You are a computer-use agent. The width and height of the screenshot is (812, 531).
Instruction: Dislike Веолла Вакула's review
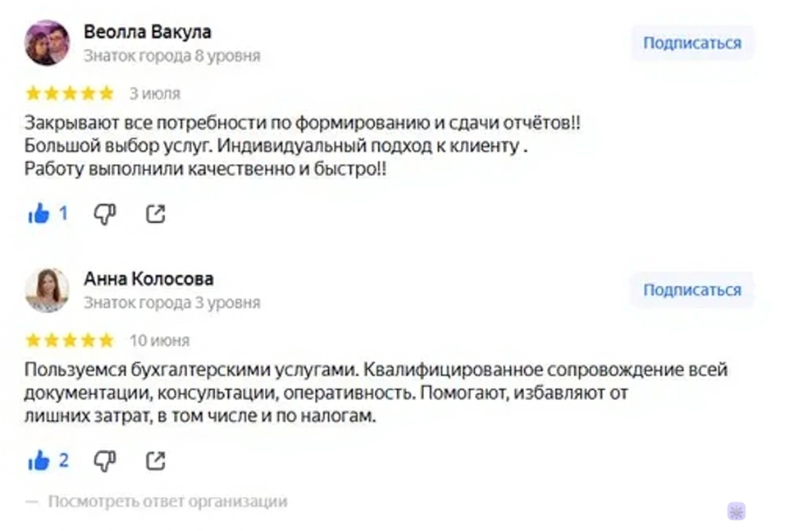[104, 215]
